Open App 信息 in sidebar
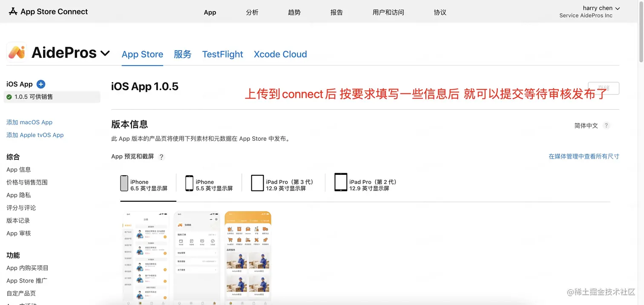Image resolution: width=644 pixels, height=305 pixels. [x=19, y=169]
